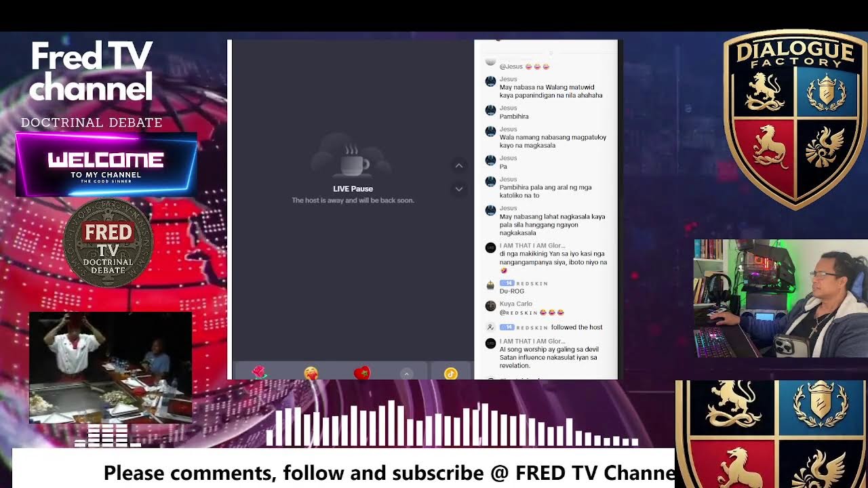
Task: Click the FRED TV Doctrinal Debate round logo
Action: click(x=108, y=243)
